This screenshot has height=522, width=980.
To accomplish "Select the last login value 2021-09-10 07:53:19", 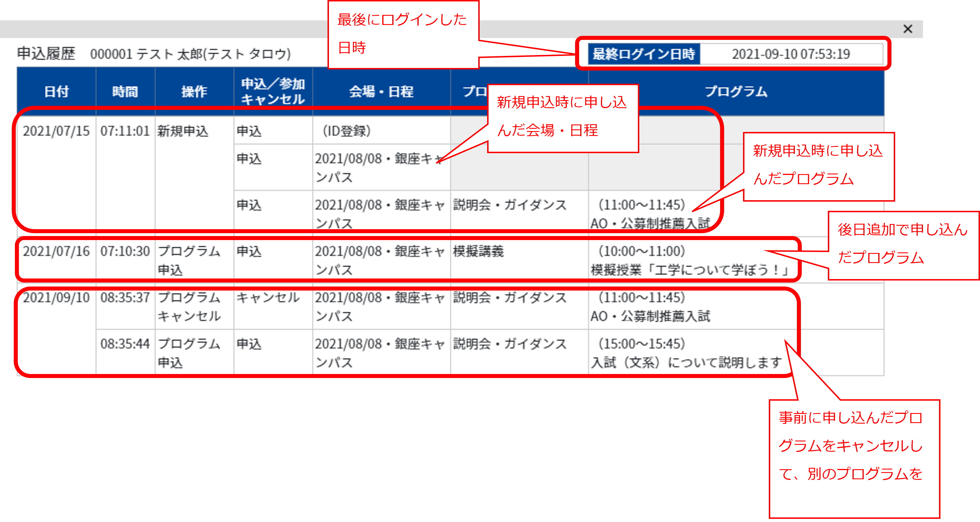I will tap(791, 54).
